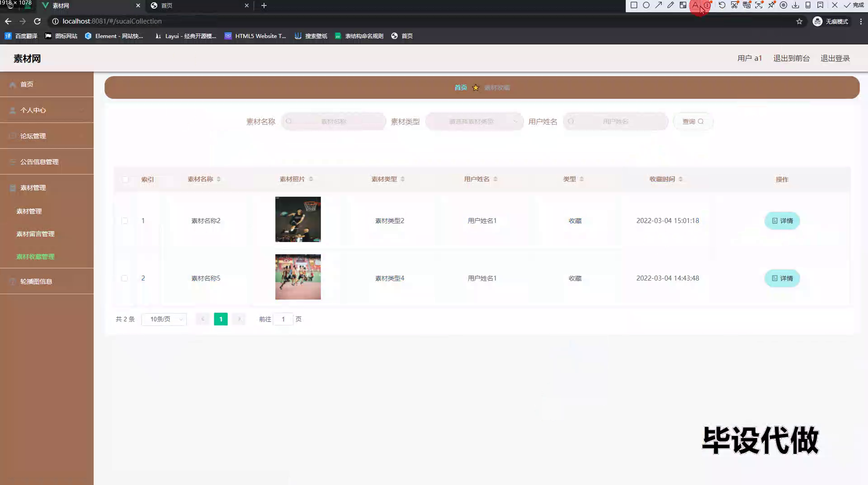Open 详情 for 素材名称2 row

[x=782, y=221]
